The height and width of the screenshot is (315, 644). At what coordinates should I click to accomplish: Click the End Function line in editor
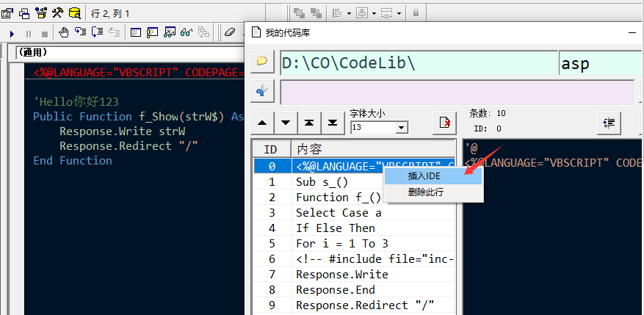coord(73,161)
